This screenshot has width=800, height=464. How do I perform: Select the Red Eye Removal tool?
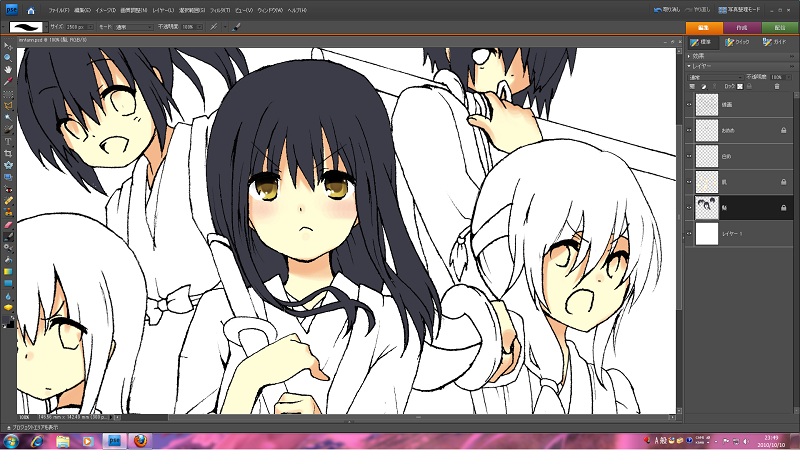8,189
